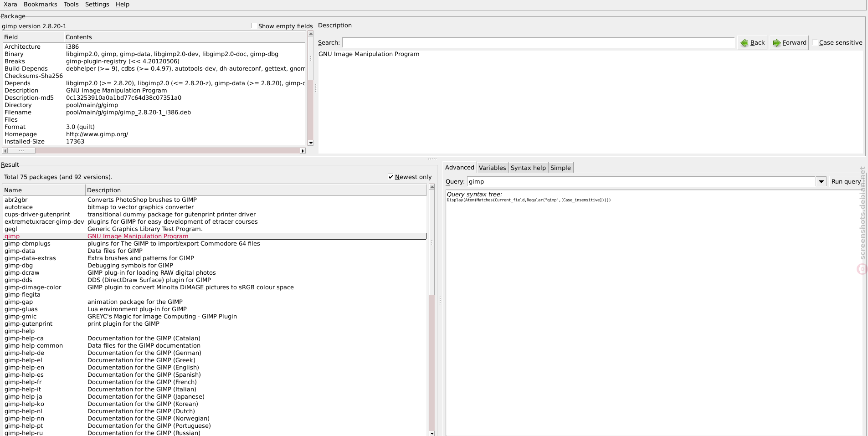Viewport: 868px width, 436px height.
Task: Switch to the Variables tab
Action: (492, 168)
